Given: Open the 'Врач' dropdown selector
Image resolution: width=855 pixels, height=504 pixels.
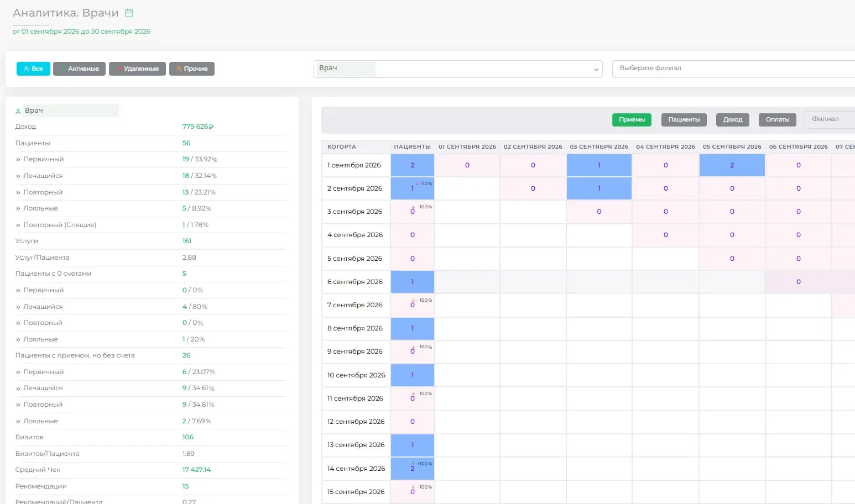Looking at the screenshot, I should pyautogui.click(x=458, y=69).
